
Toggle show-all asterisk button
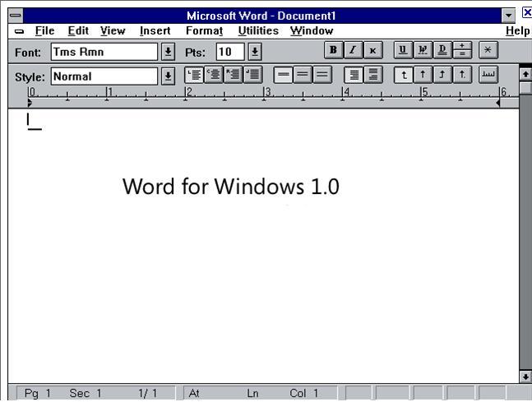(x=488, y=50)
